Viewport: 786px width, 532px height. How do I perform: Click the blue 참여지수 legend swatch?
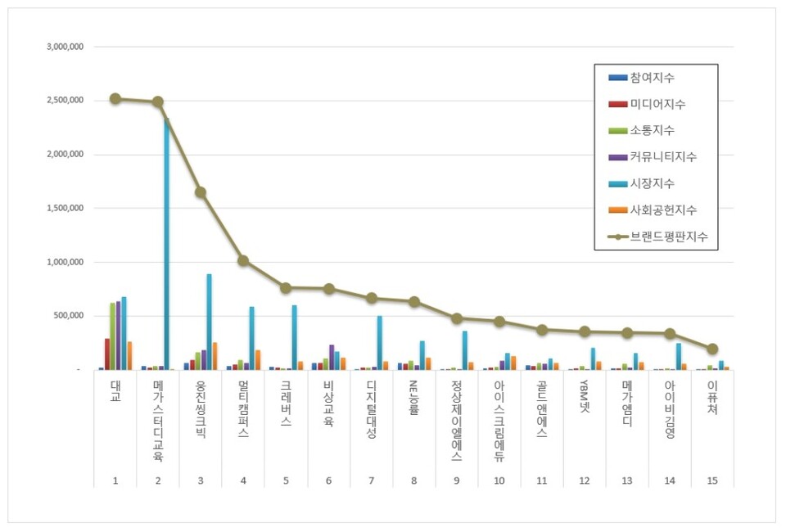pos(617,79)
